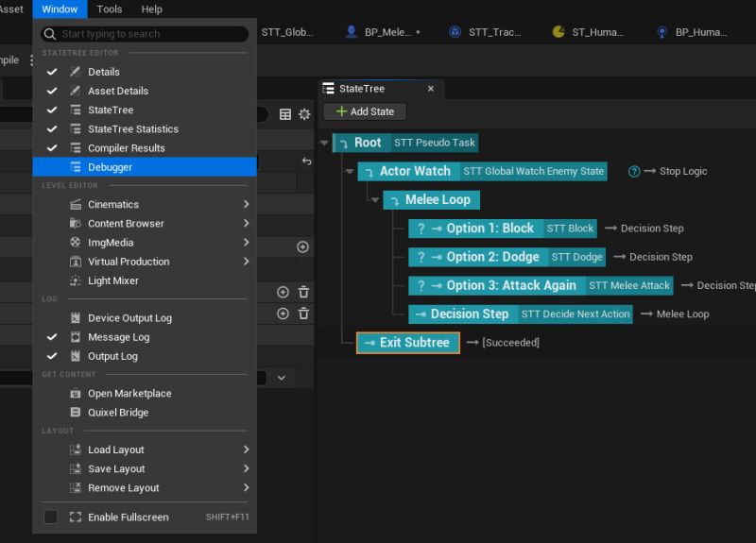Click the [Succeeded] transition label
Image resolution: width=756 pixels, height=543 pixels.
pos(510,343)
